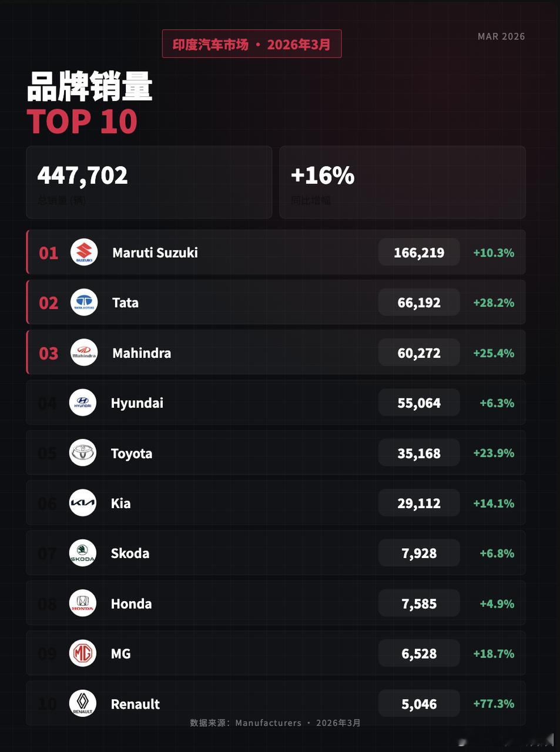Screen dimensions: 560x752
Task: Click the 447,702 total sales card
Action: tap(149, 182)
